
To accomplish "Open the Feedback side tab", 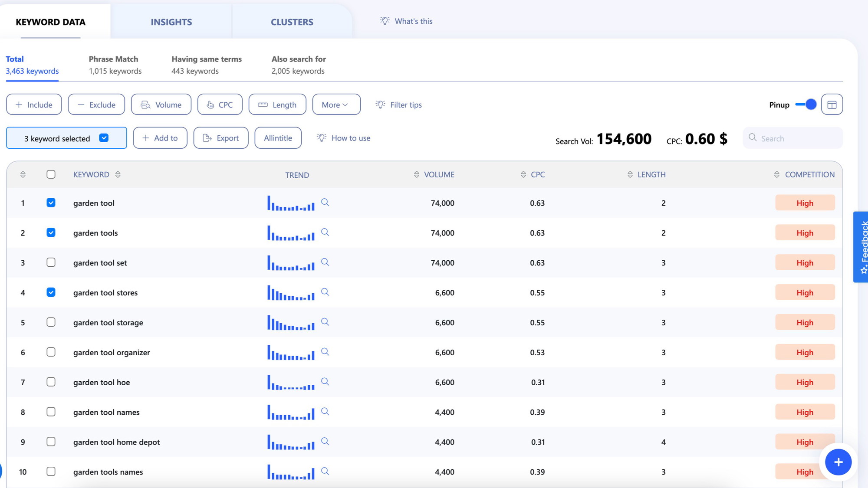I will tap(861, 247).
